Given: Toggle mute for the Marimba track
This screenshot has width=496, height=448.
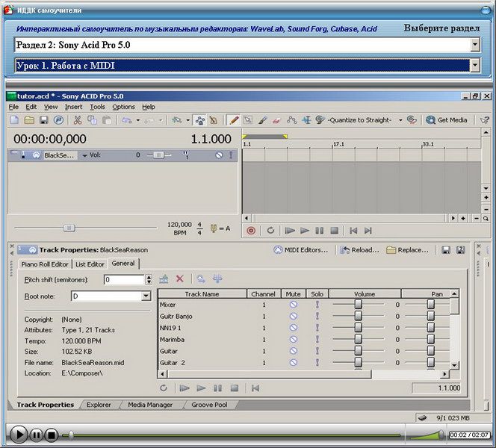Looking at the screenshot, I should click(x=294, y=339).
